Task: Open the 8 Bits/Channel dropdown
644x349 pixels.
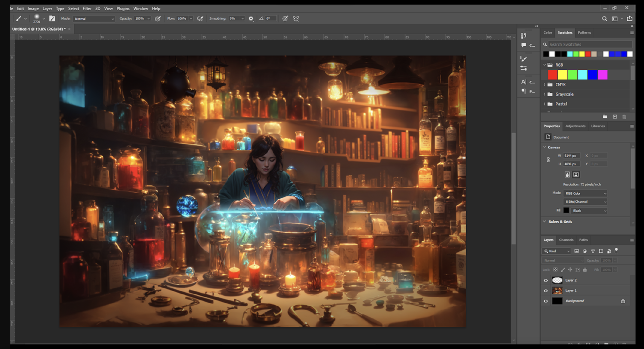Action: click(585, 202)
